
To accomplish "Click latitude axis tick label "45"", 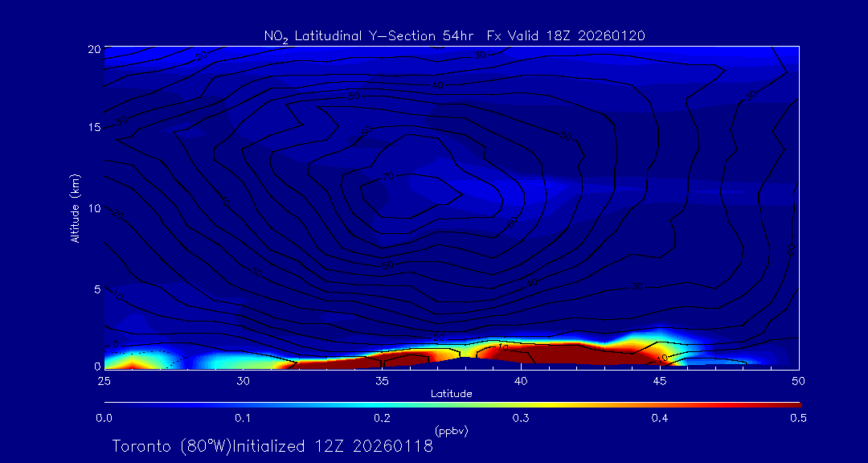I will click(x=659, y=381).
